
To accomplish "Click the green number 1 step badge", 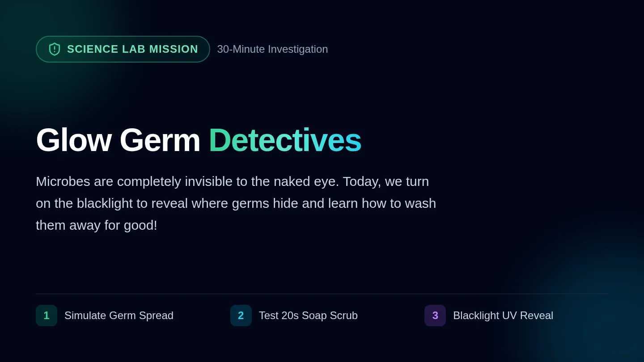I will click(47, 316).
